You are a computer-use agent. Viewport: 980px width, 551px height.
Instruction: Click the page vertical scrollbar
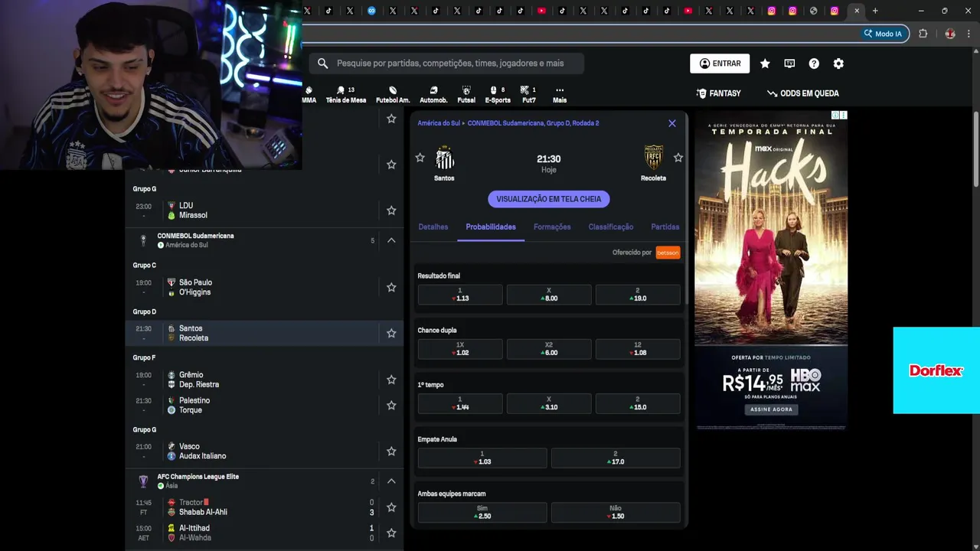(976, 149)
